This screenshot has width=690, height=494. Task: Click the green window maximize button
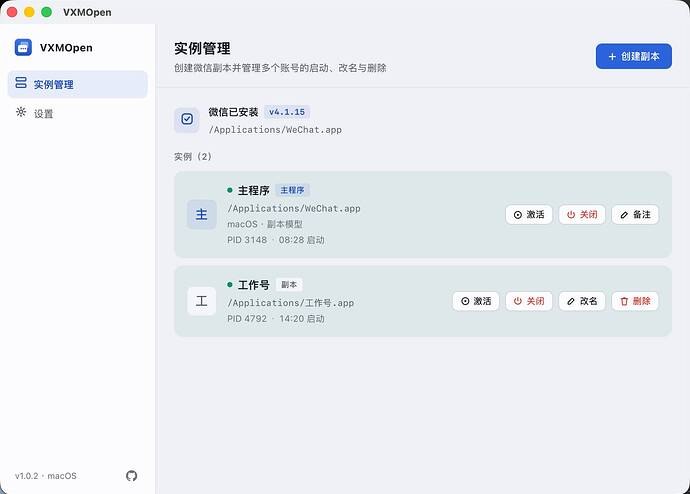click(47, 12)
